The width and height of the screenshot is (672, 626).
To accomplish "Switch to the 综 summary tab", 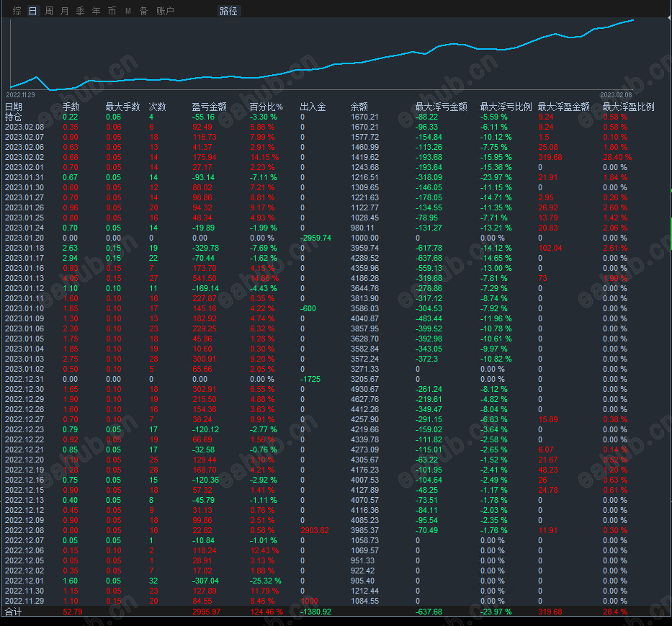I will pyautogui.click(x=17, y=11).
